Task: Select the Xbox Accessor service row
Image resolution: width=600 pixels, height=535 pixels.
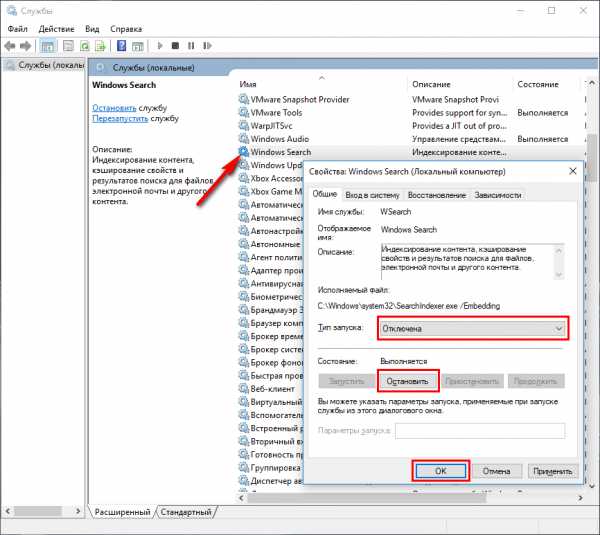Action: pyautogui.click(x=271, y=178)
